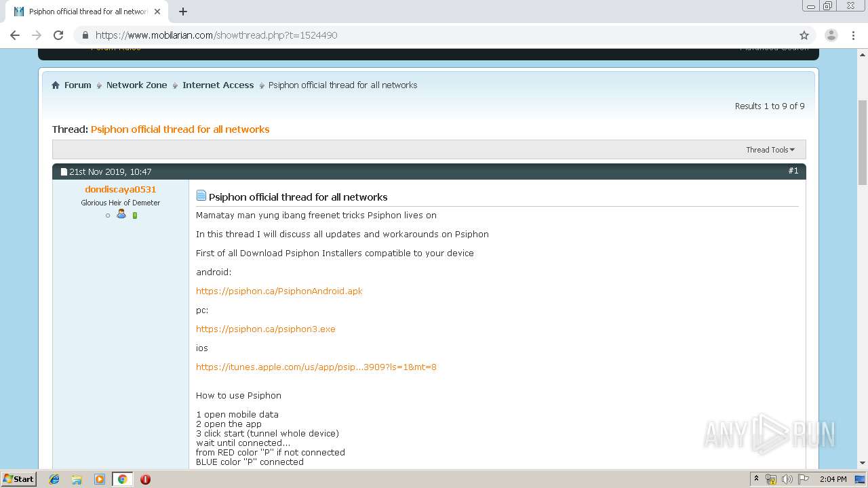Image resolution: width=868 pixels, height=488 pixels.
Task: Bookmark this page with star icon
Action: tap(804, 35)
